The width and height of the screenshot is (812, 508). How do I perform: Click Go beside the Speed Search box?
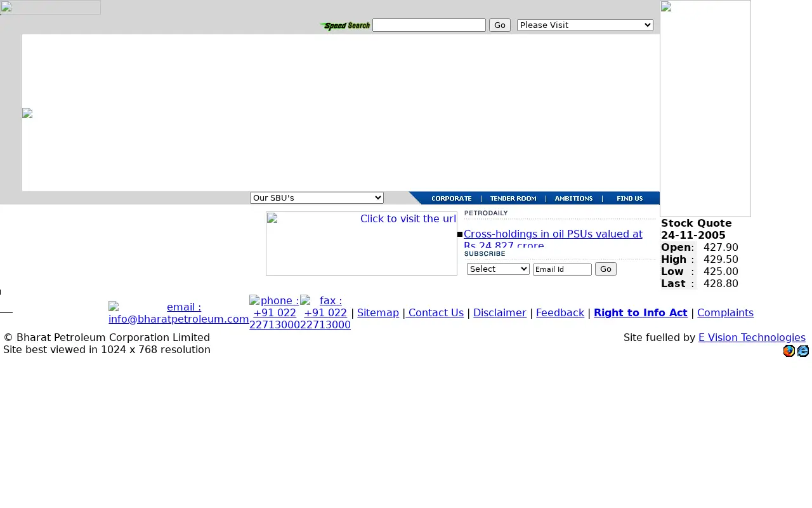[x=500, y=25]
